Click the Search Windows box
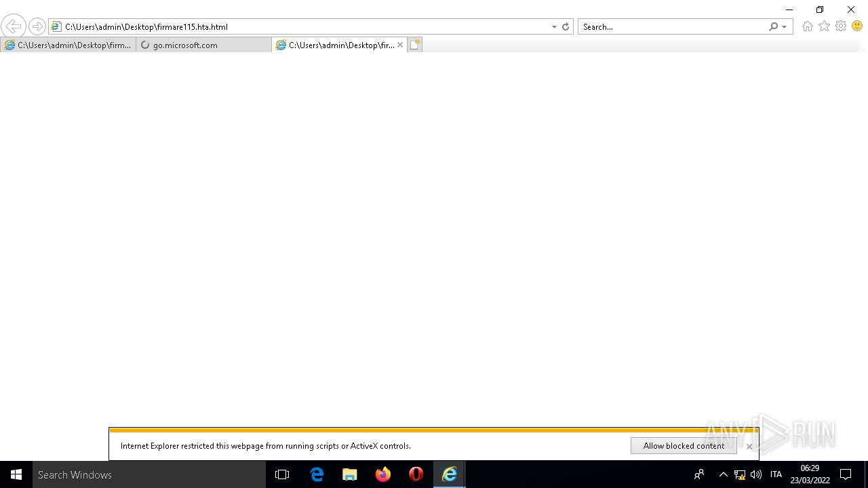This screenshot has height=488, width=868. coord(149,474)
